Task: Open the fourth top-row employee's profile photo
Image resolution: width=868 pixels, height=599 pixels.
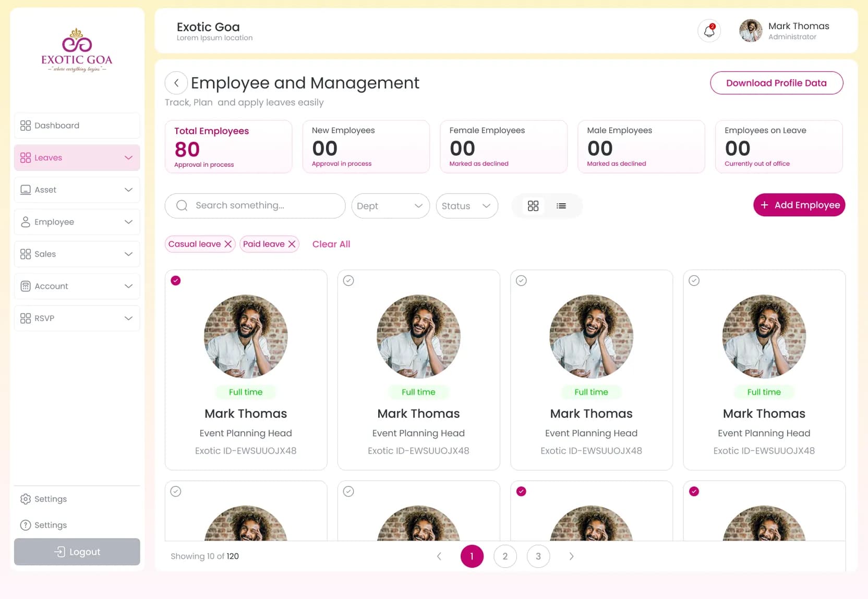Action: (764, 337)
